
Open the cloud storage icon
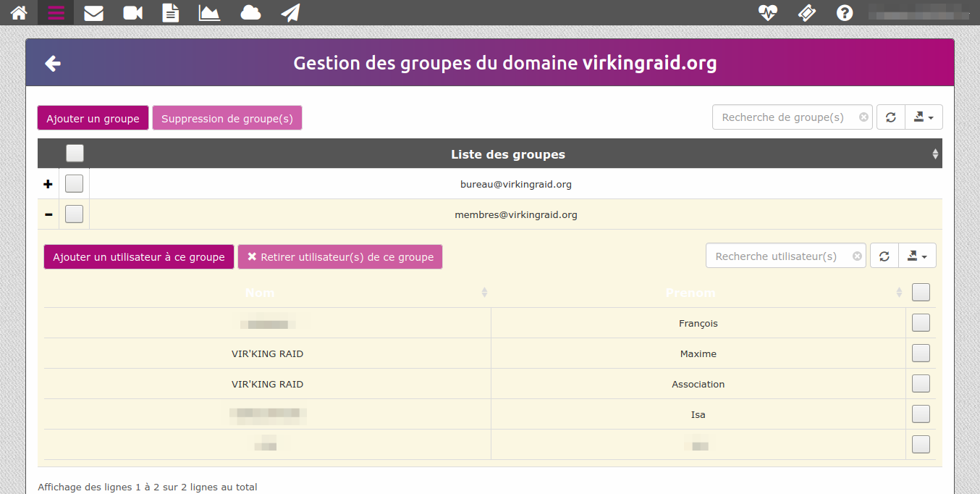click(x=250, y=12)
